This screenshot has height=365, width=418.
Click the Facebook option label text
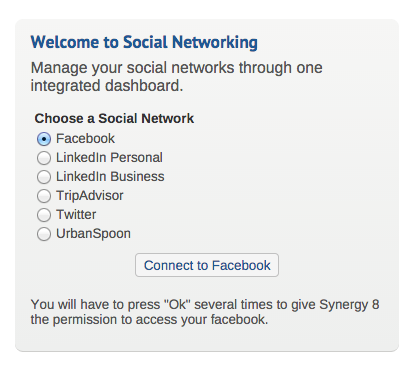[85, 139]
